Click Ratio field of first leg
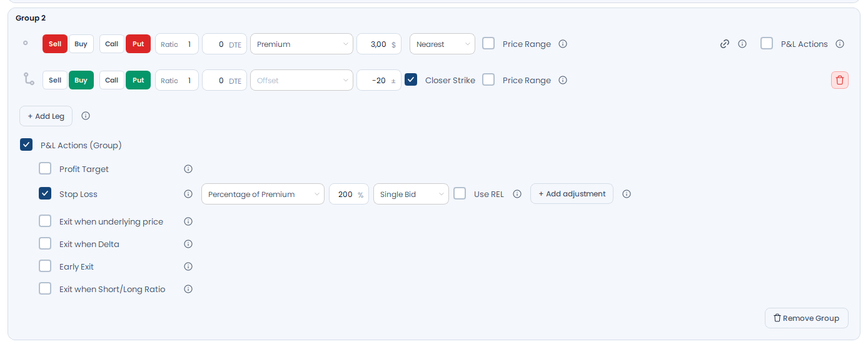The width and height of the screenshot is (868, 344). [177, 44]
